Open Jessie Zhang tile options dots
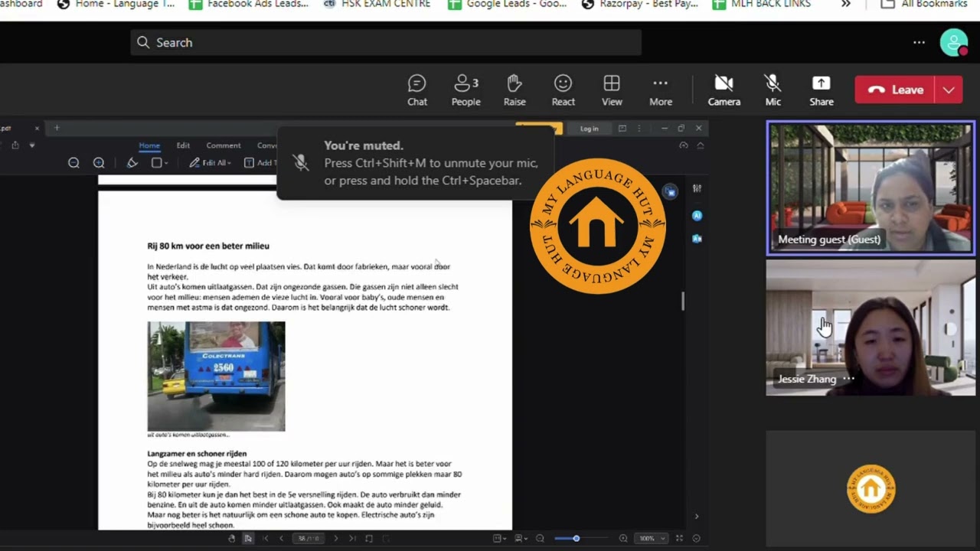 coord(848,379)
